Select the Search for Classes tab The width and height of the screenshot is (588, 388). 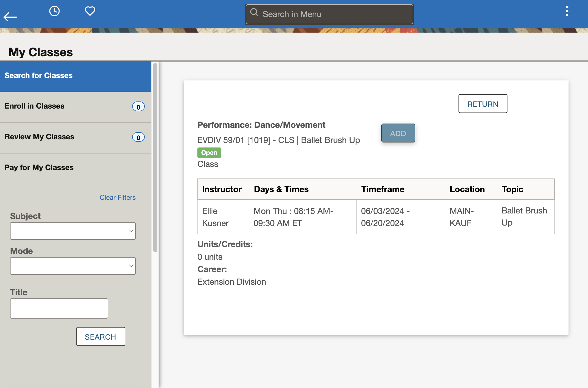point(76,76)
